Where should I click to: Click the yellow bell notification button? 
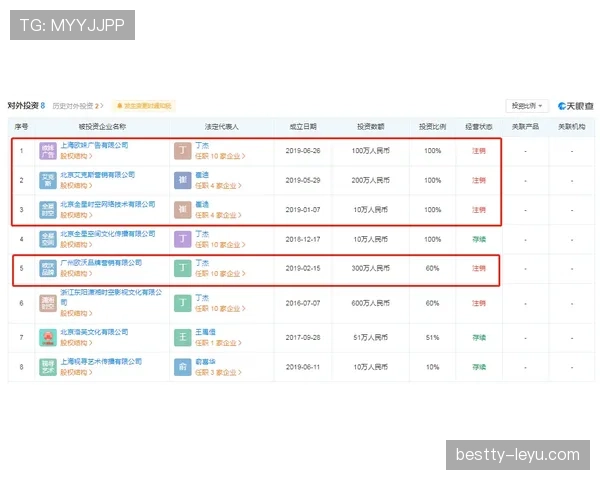click(x=144, y=106)
